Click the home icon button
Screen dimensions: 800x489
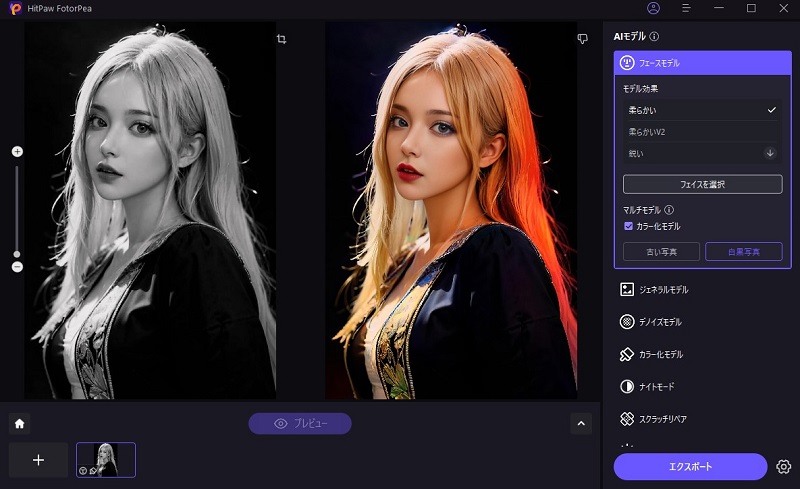pos(19,423)
